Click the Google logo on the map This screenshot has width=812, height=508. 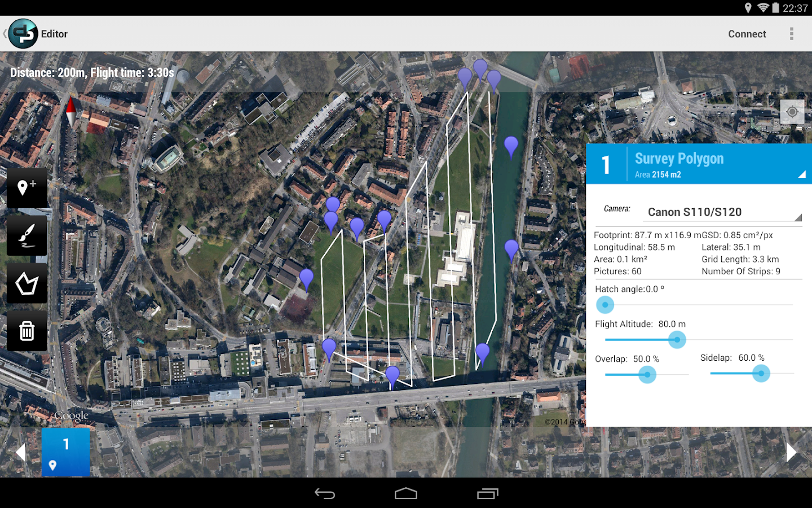[x=70, y=415]
